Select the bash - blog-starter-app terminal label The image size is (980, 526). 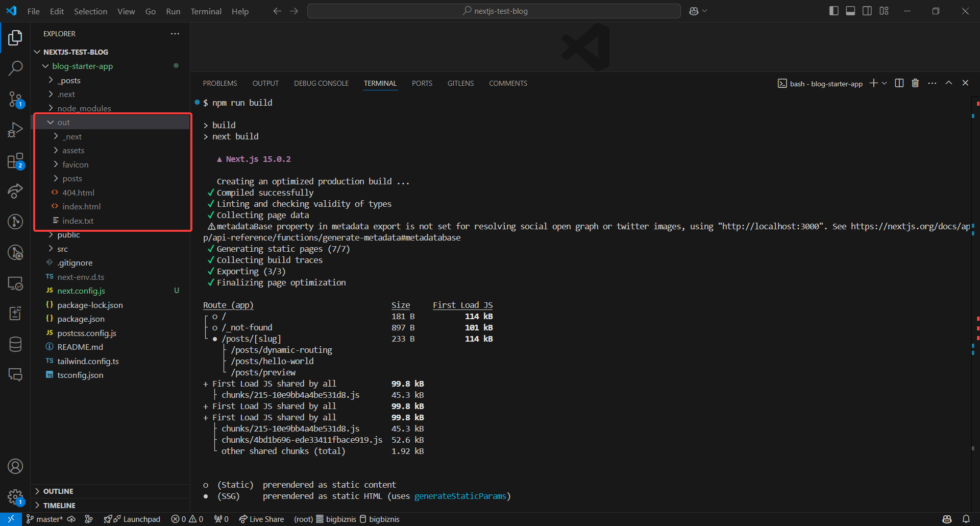[820, 83]
